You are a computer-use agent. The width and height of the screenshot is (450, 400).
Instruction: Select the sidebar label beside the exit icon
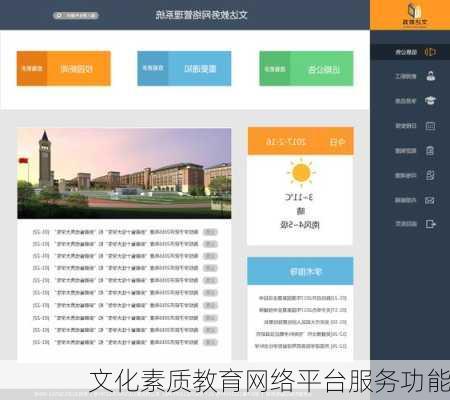click(x=406, y=224)
